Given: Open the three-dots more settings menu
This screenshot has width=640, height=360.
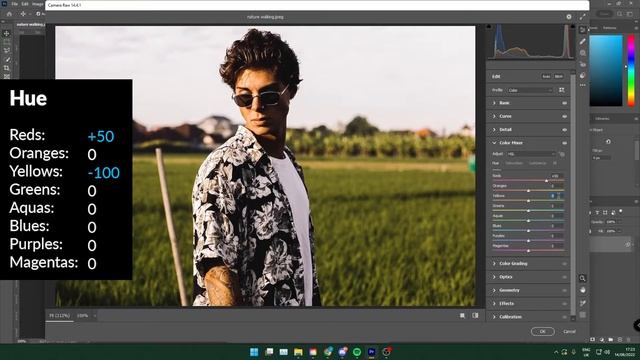Looking at the screenshot, I should [x=582, y=85].
